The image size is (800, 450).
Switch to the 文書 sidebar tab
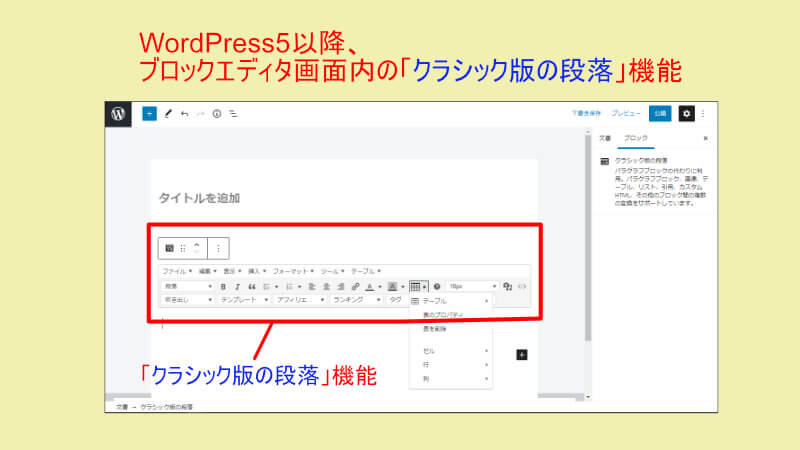(605, 138)
